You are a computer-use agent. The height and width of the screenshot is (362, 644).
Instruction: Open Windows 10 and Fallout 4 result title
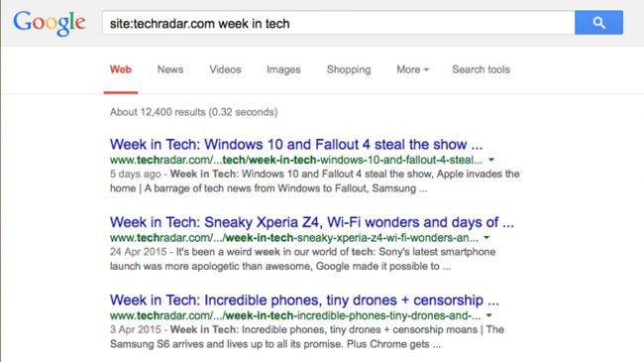(296, 145)
